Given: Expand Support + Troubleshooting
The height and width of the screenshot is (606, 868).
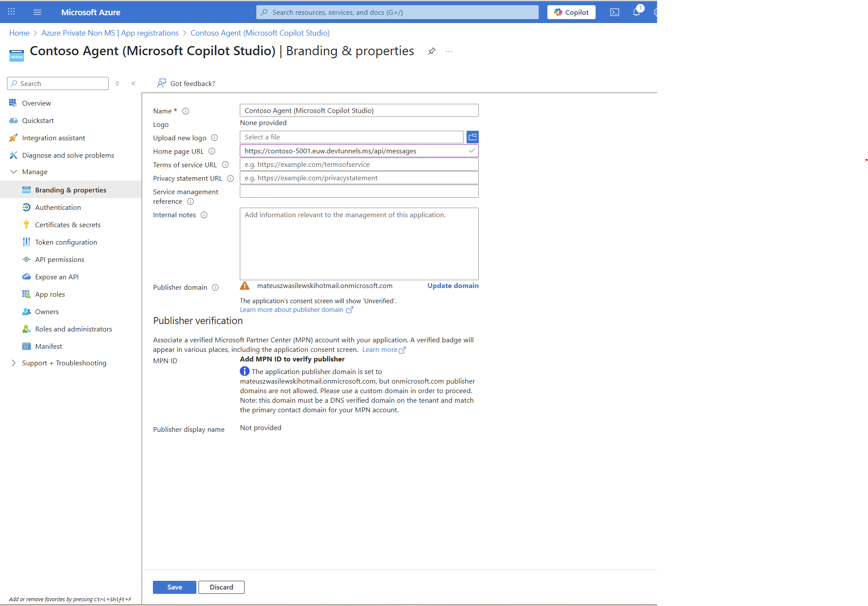Looking at the screenshot, I should point(14,363).
